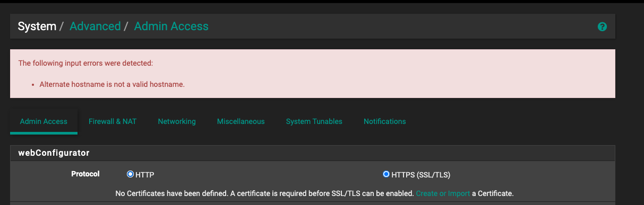Go to the Advanced breadcrumb link
The image size is (644, 205).
(x=95, y=26)
